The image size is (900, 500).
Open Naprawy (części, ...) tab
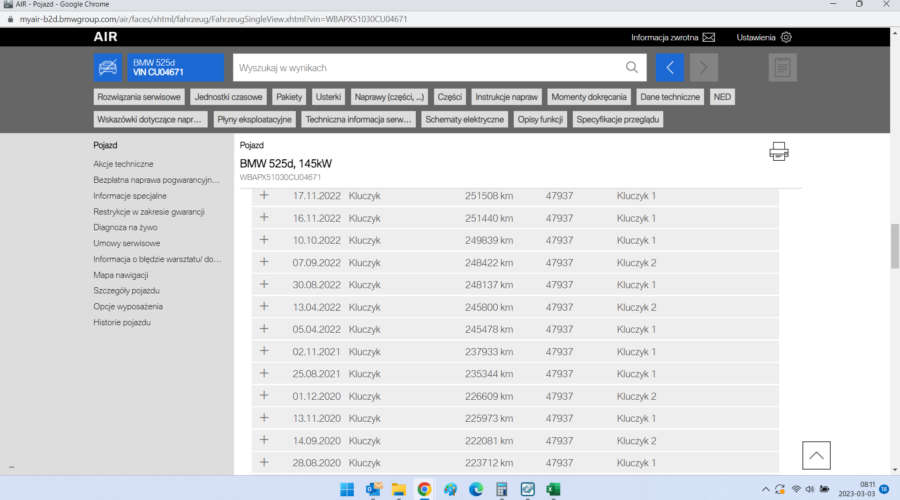coord(389,97)
